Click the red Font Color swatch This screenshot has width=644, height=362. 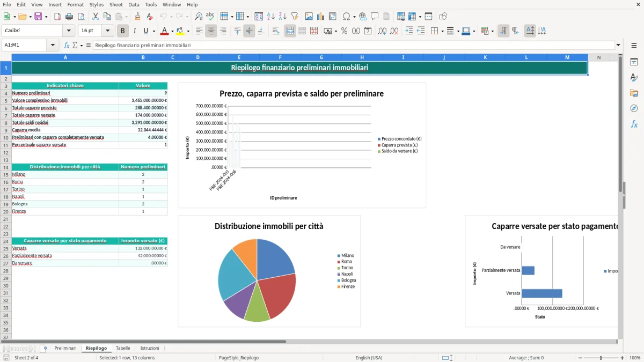[x=165, y=31]
